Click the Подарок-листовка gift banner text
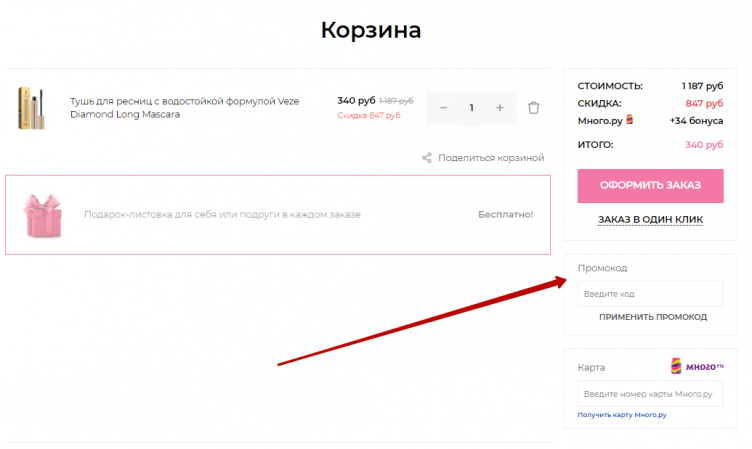Image resolution: width=752 pixels, height=449 pixels. pyautogui.click(x=222, y=214)
